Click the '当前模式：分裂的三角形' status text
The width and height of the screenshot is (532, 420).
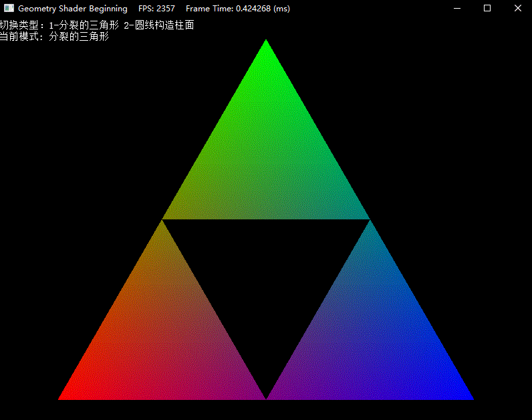pos(54,36)
